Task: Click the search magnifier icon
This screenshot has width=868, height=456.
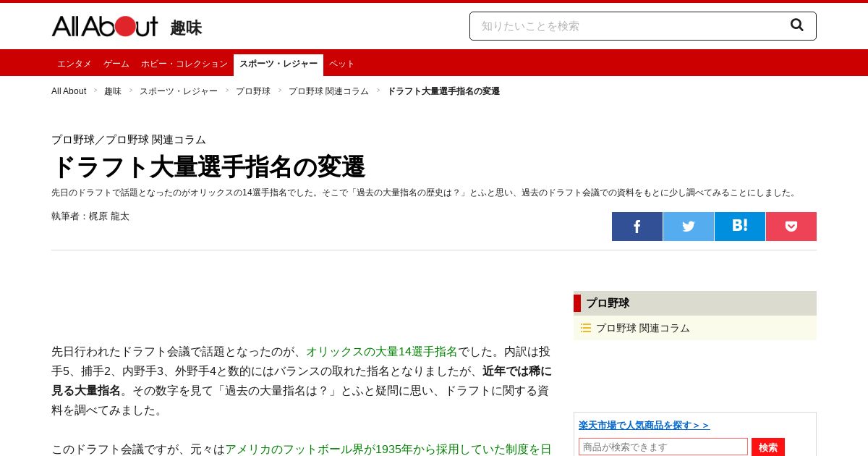Action: tap(796, 25)
